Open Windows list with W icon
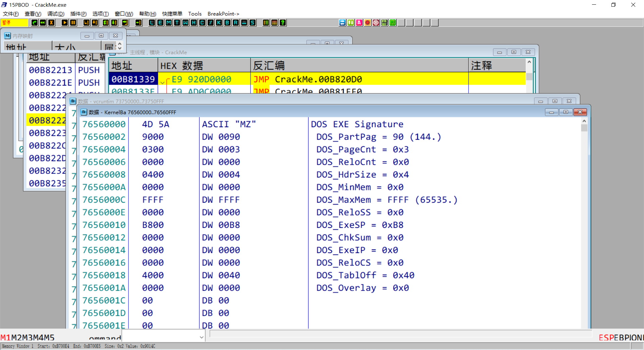This screenshot has height=350, width=644. coord(185,22)
